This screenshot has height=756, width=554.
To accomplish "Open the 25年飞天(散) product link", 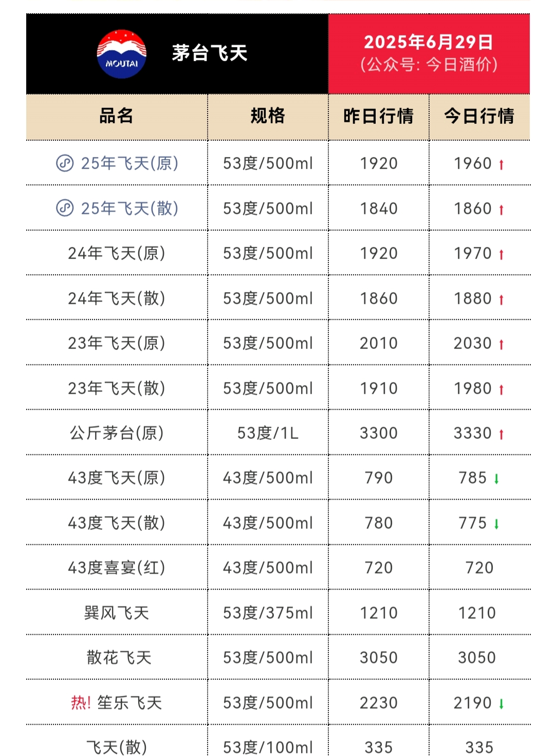I will point(130,208).
